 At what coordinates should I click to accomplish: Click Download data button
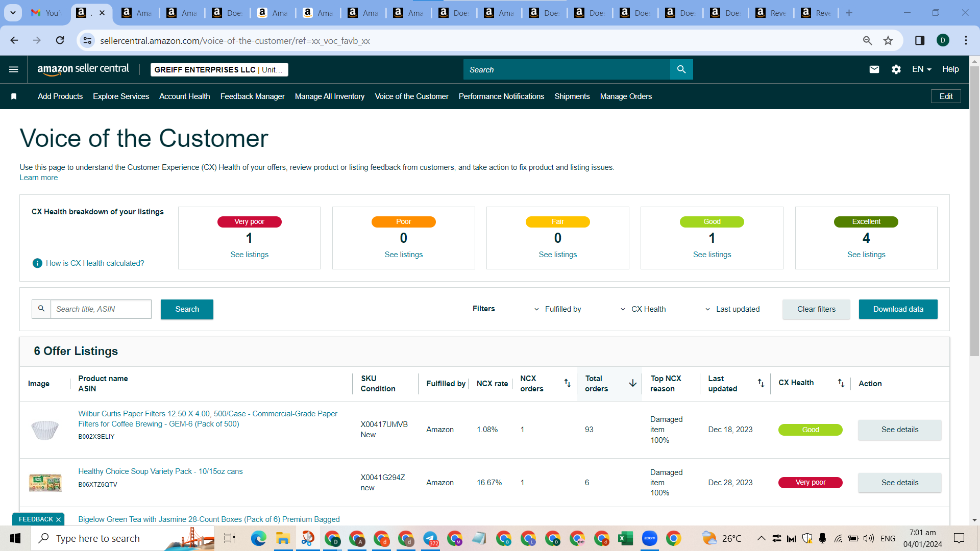tap(898, 309)
